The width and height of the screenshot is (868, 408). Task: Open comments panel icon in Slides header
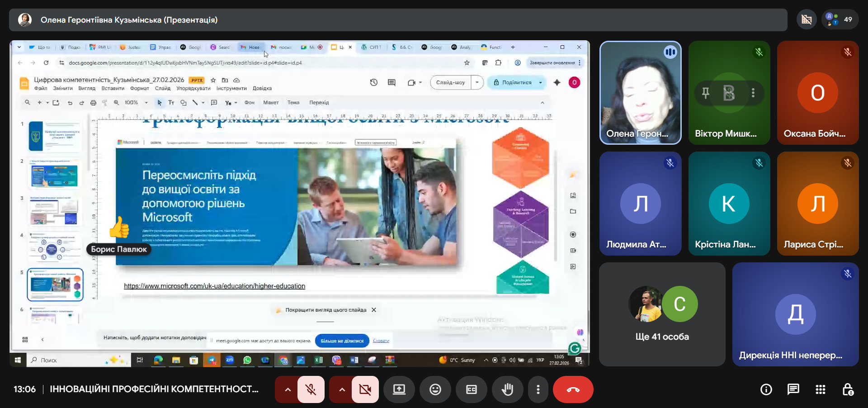pos(392,82)
